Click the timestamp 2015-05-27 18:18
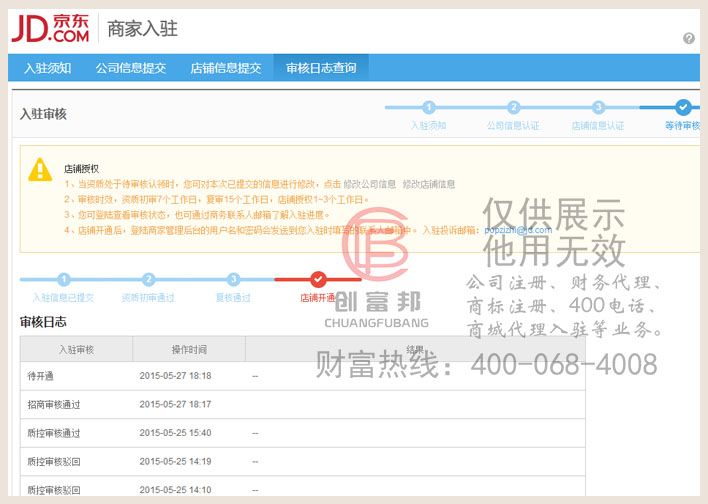Image resolution: width=708 pixels, height=504 pixels. pos(175,376)
